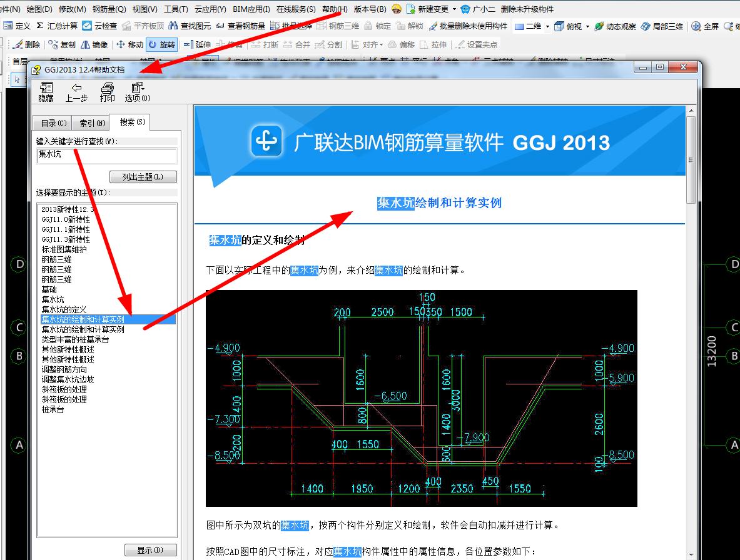Click scroll-down arrow of help content
740x560 pixels.
pos(691,555)
